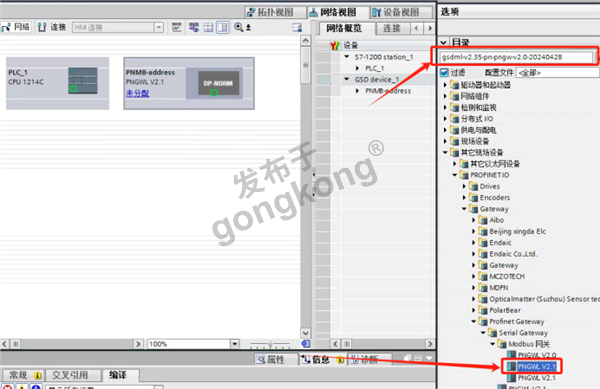Toggle the split-view toolbar icon
The height and width of the screenshot is (389, 600).
pos(222,27)
